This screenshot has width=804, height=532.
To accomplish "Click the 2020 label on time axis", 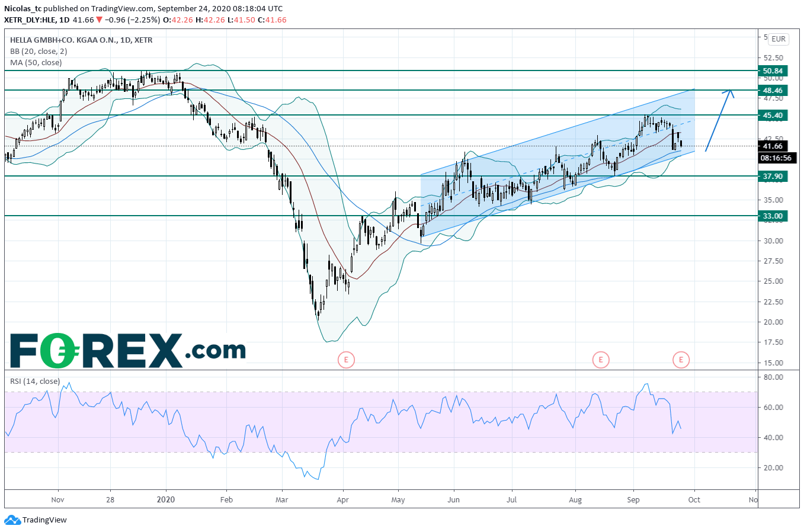I will pyautogui.click(x=166, y=500).
